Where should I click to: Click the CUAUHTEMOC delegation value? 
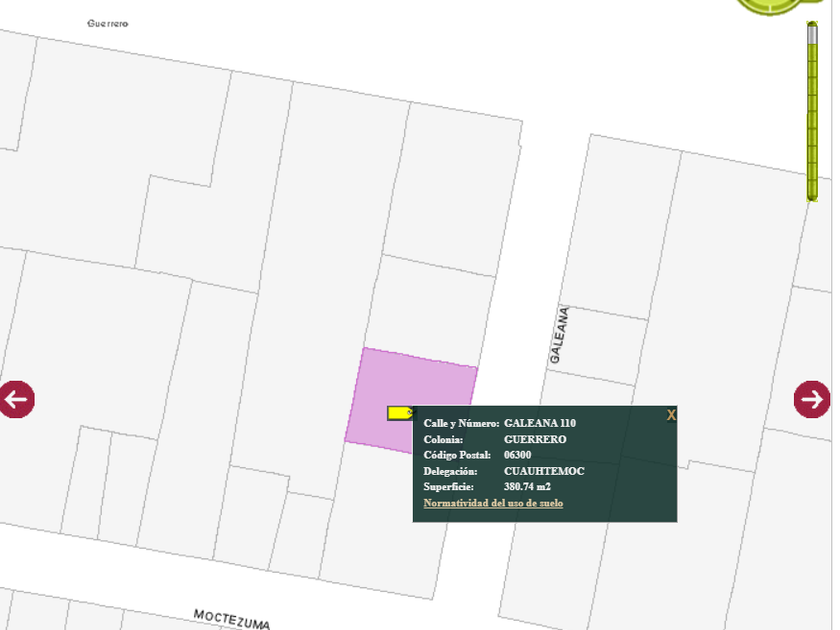(x=544, y=471)
